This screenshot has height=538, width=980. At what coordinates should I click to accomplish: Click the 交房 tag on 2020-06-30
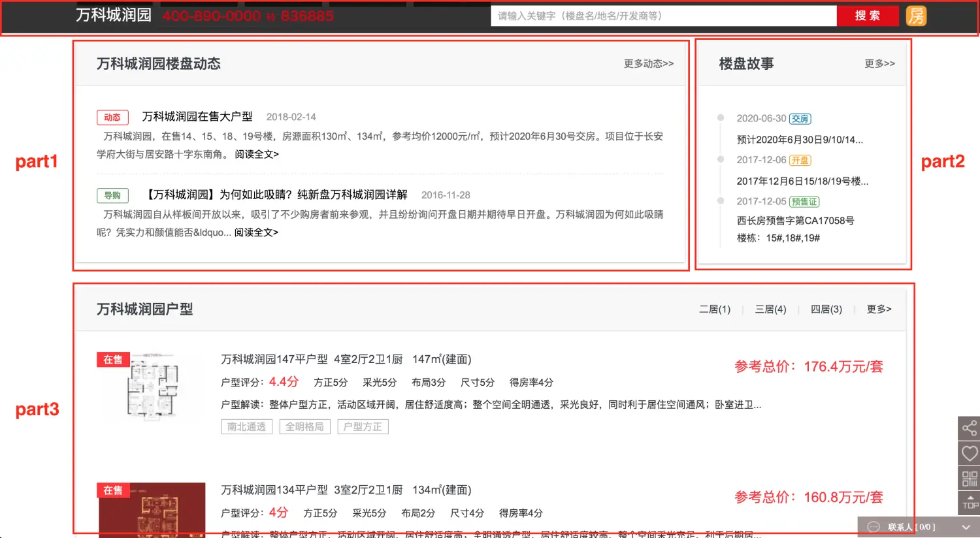click(x=800, y=119)
